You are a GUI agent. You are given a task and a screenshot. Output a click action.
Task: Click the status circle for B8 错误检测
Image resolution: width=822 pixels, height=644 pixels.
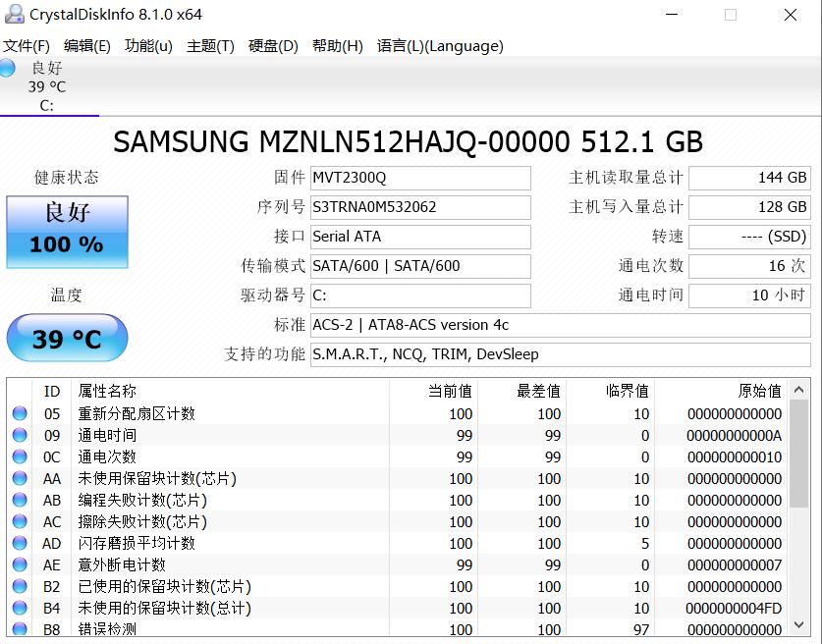point(20,629)
